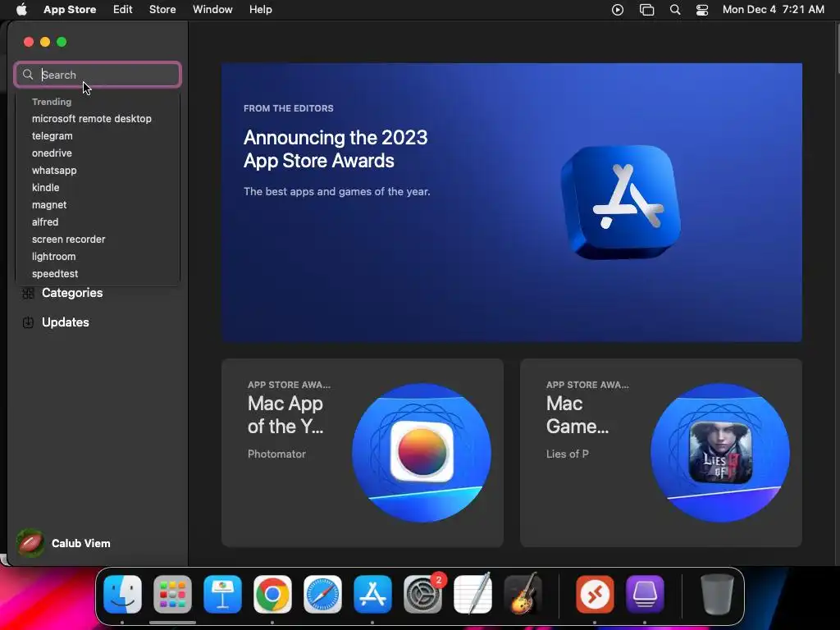This screenshot has width=840, height=630.
Task: Close the App Store window
Action: tap(29, 42)
